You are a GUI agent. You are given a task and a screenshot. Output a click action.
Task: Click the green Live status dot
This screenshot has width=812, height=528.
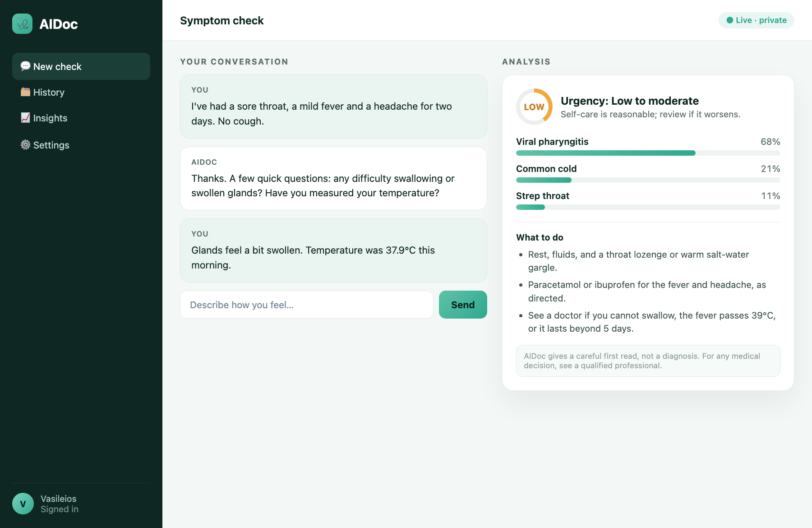[729, 20]
